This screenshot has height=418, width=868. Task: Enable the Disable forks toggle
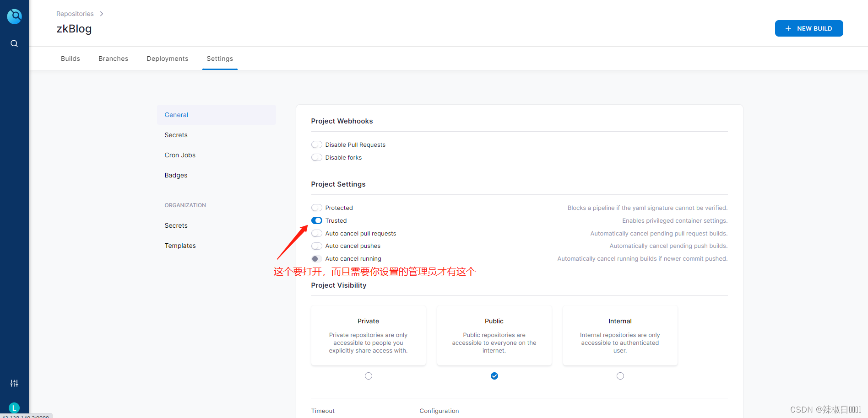click(x=316, y=157)
